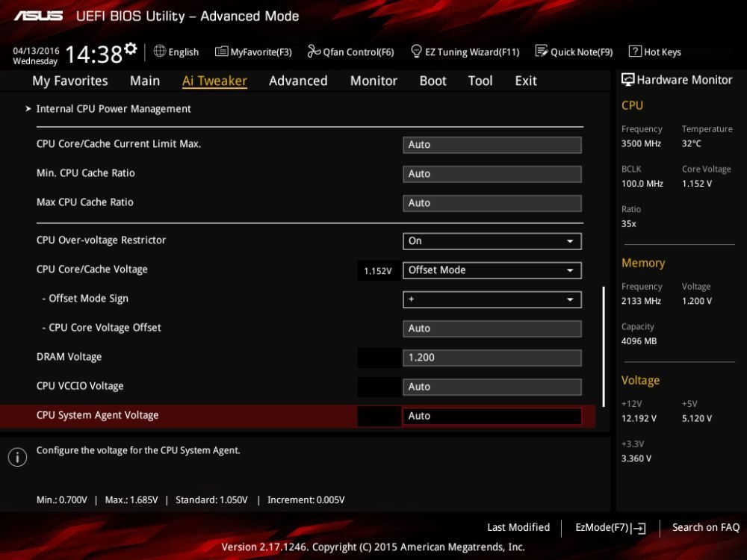The width and height of the screenshot is (747, 560).
Task: Switch to the Main tab
Action: tap(145, 81)
